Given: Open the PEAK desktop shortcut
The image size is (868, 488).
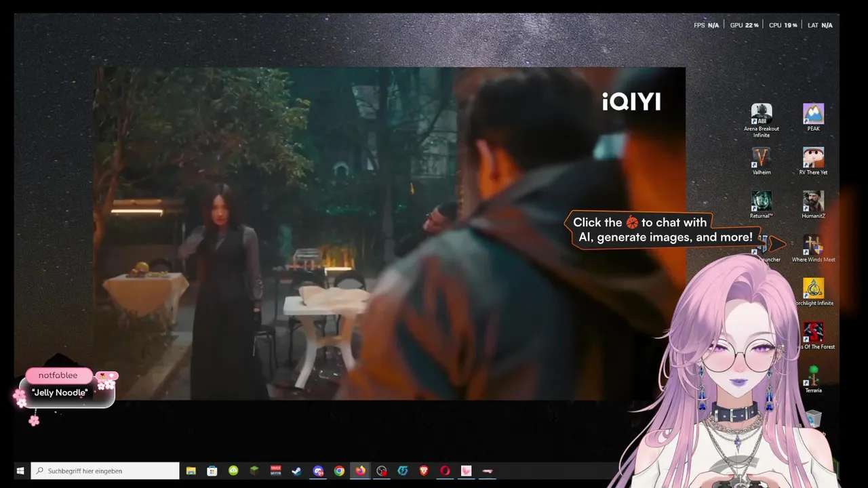Looking at the screenshot, I should 813,118.
